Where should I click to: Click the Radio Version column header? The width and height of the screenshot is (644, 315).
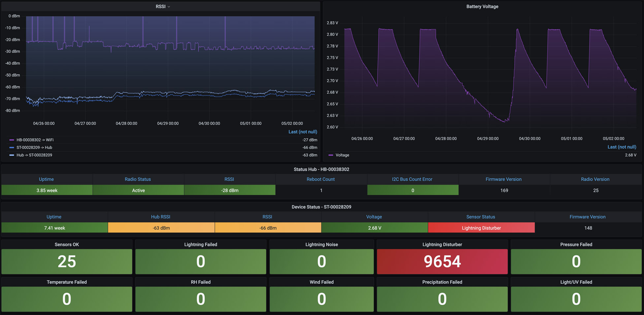click(x=595, y=179)
